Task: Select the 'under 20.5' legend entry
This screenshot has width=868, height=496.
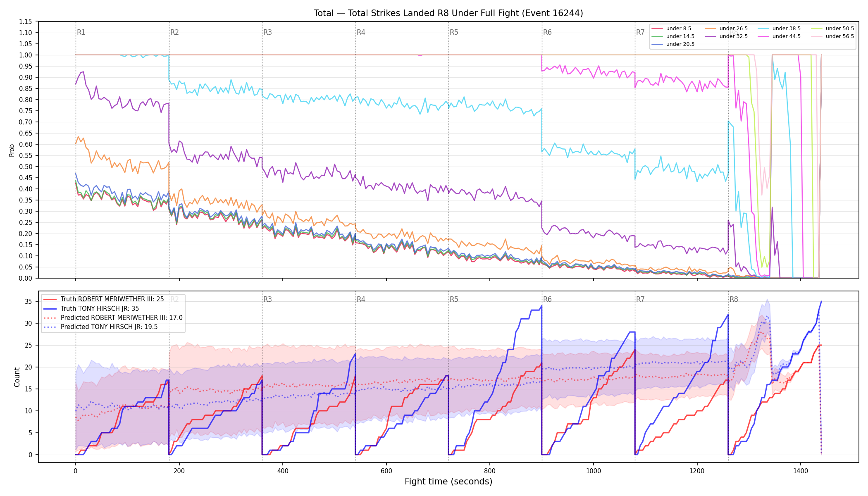Action: (x=673, y=44)
